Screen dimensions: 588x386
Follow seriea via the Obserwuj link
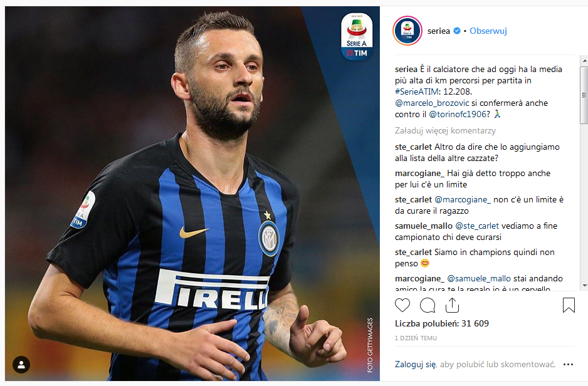488,31
